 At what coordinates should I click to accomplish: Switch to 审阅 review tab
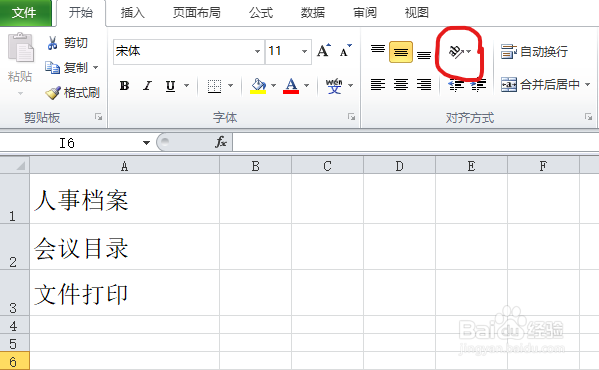365,13
